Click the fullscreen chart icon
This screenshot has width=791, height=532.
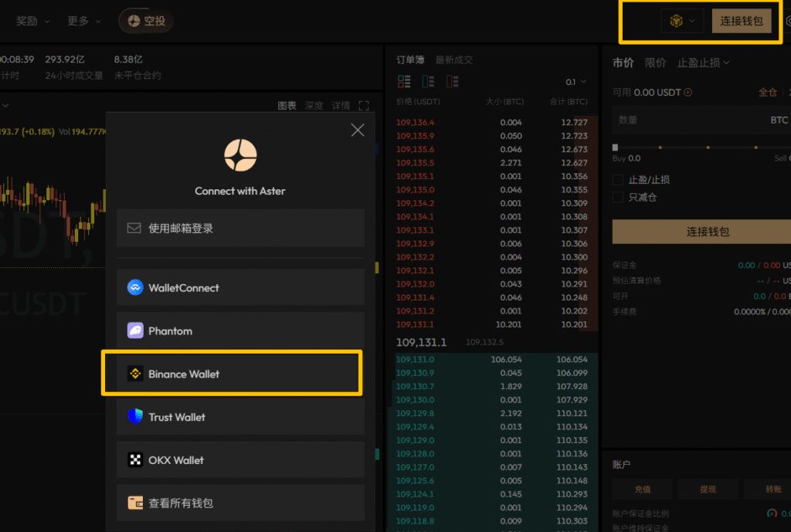pyautogui.click(x=364, y=106)
